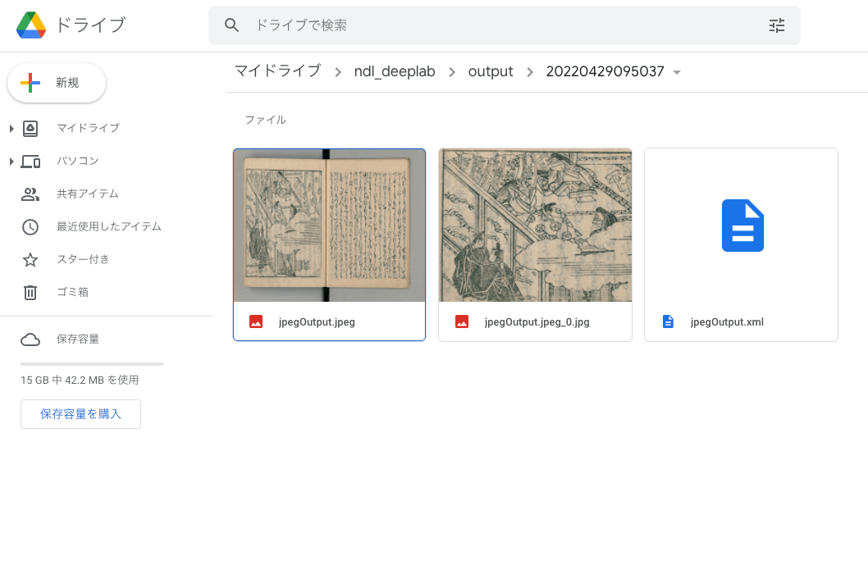The height and width of the screenshot is (588, 868).
Task: Click the 新規 button
Action: (57, 83)
